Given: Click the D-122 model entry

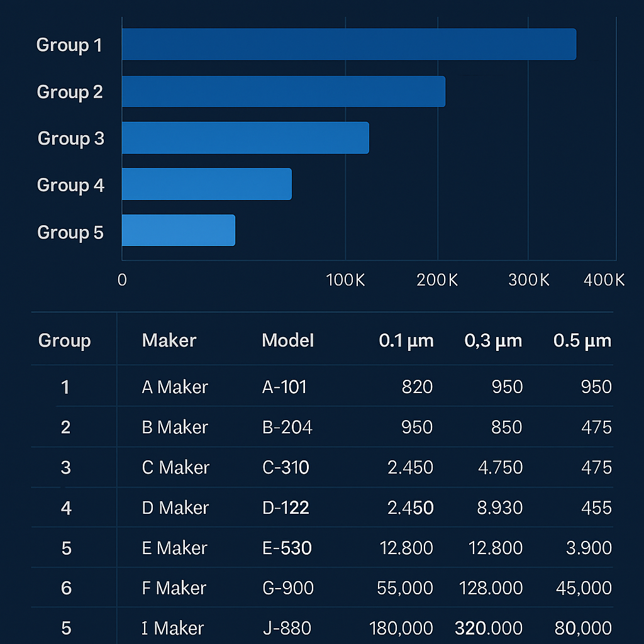Looking at the screenshot, I should coord(286,508).
